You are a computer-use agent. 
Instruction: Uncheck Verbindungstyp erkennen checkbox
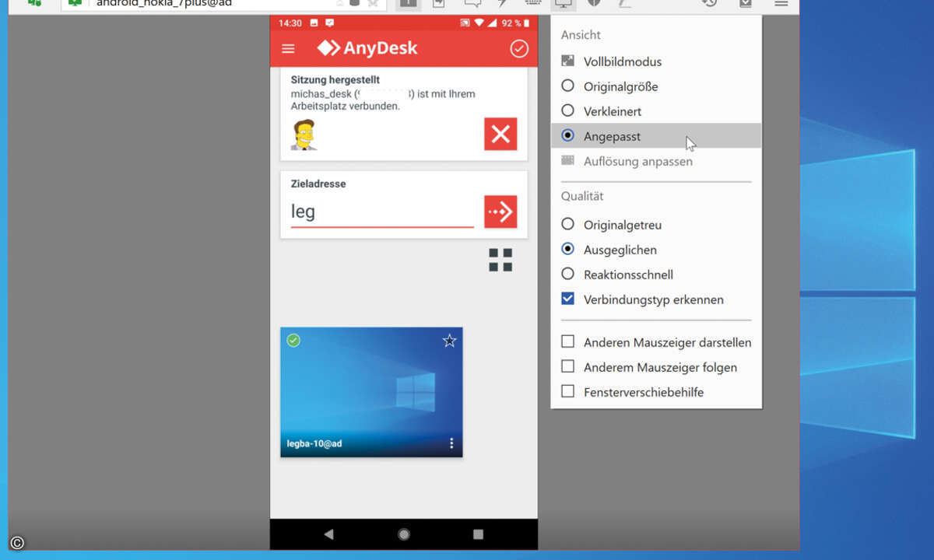click(568, 299)
